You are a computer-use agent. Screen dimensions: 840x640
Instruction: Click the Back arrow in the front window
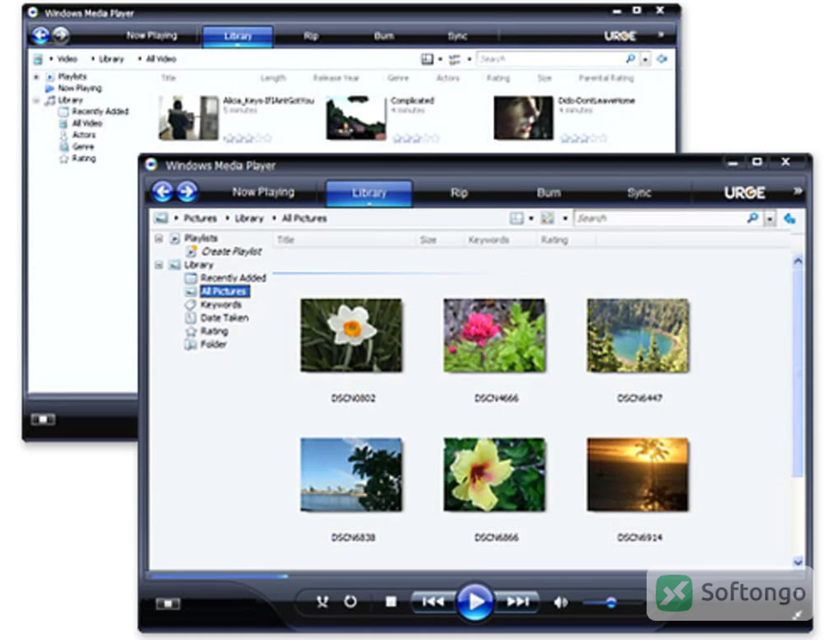[162, 191]
